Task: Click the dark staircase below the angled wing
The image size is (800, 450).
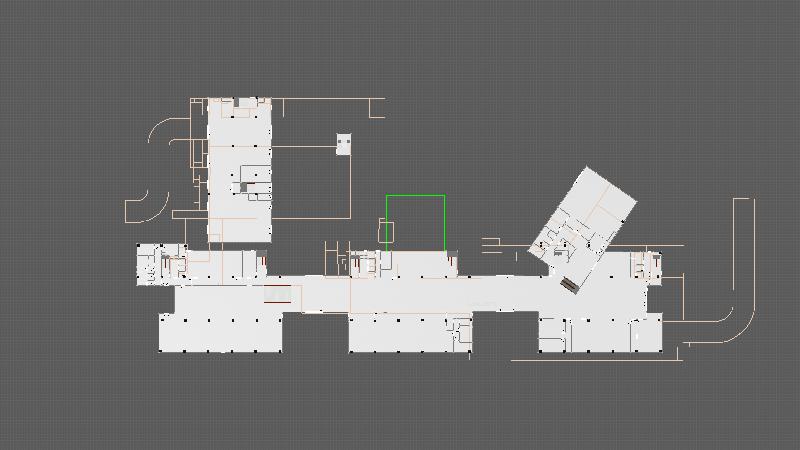Action: 569,285
